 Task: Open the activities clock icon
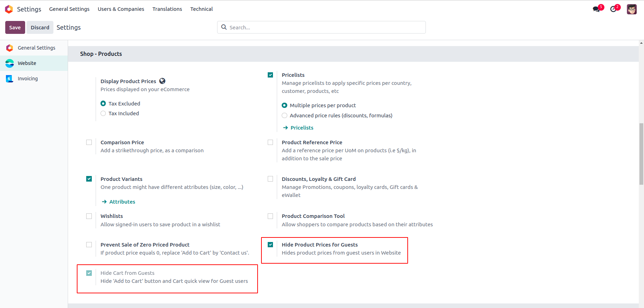click(x=613, y=9)
